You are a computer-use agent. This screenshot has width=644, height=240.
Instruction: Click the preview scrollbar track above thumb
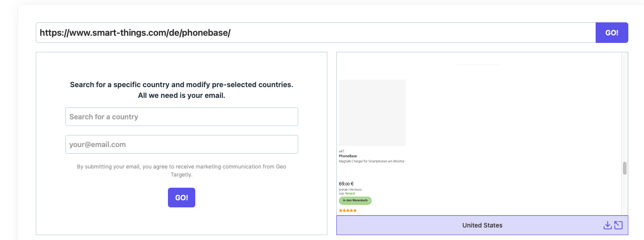tap(625, 107)
